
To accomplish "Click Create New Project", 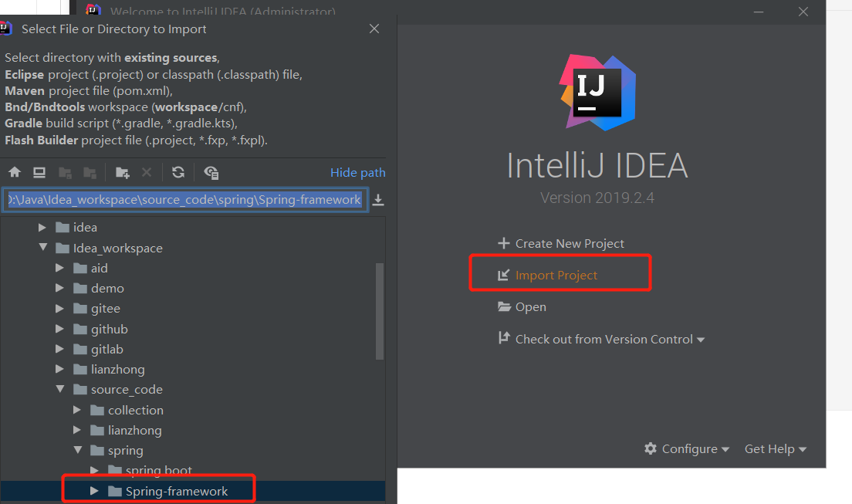I will [x=570, y=244].
